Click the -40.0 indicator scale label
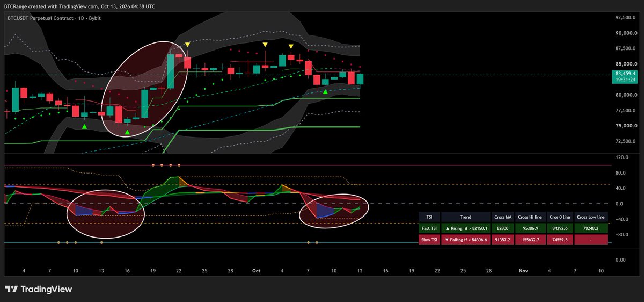 tap(622, 219)
